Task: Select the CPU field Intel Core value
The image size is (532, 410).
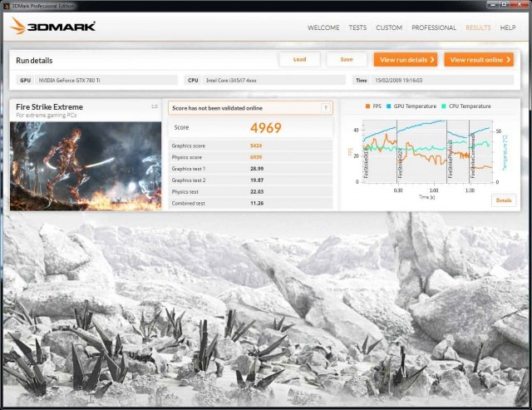Action: [274, 80]
